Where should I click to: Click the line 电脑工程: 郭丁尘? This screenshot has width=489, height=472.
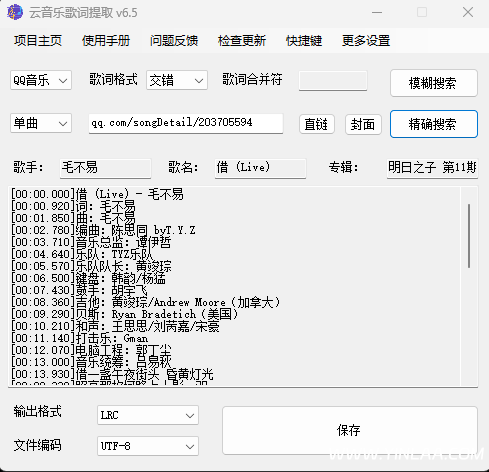[91, 350]
